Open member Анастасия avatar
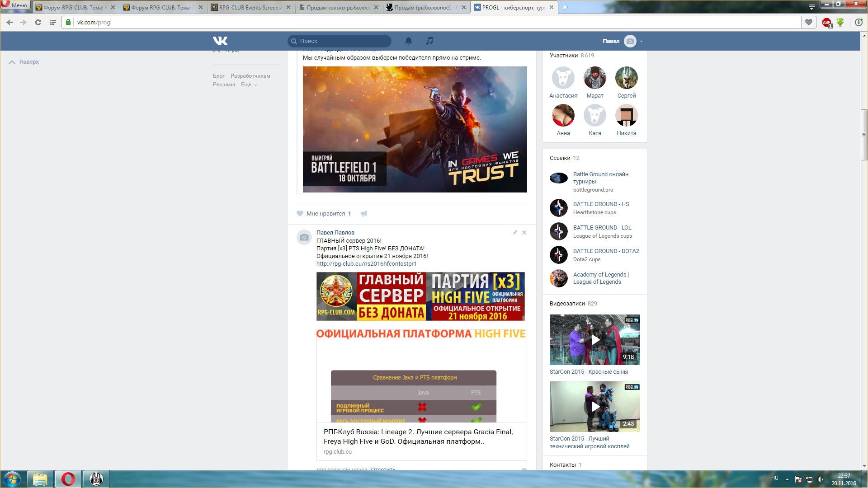This screenshot has height=488, width=868. tap(563, 78)
